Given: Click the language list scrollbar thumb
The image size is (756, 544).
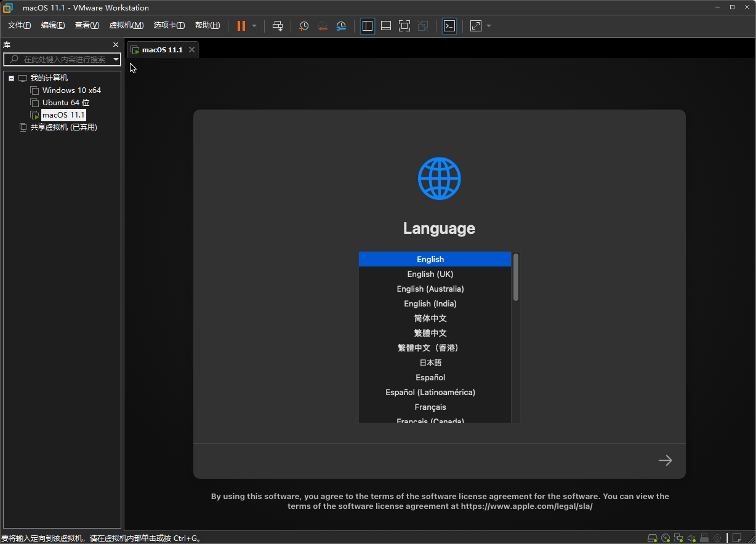Looking at the screenshot, I should coord(516,277).
